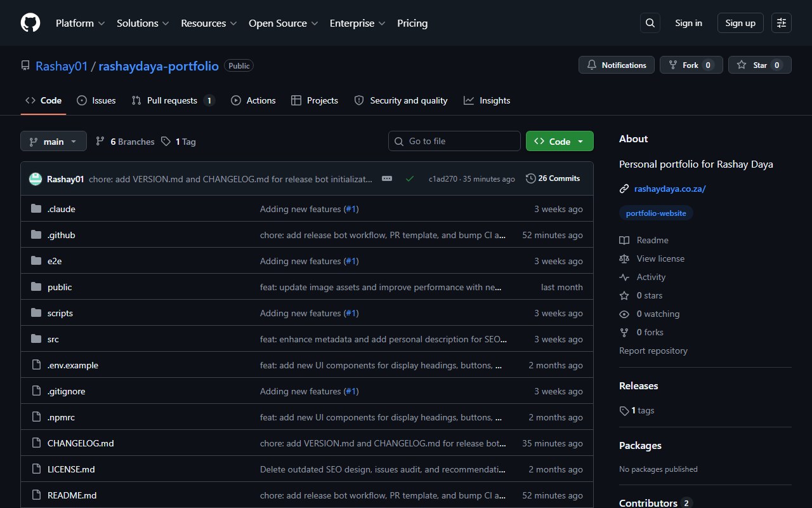
Task: Click the Go to file search field
Action: [454, 141]
